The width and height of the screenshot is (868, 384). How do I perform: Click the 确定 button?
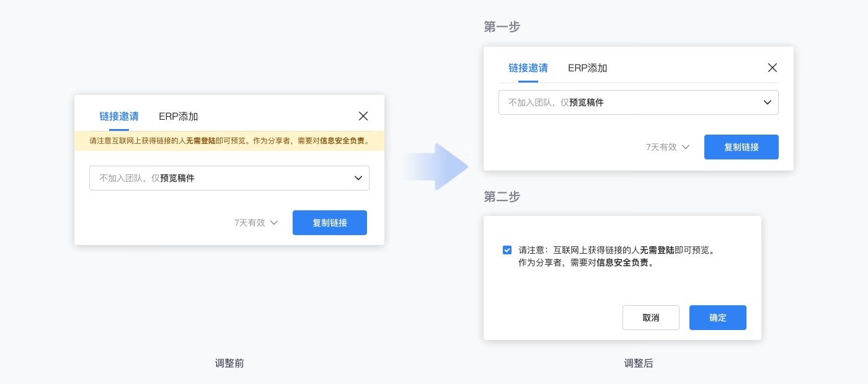(x=718, y=318)
